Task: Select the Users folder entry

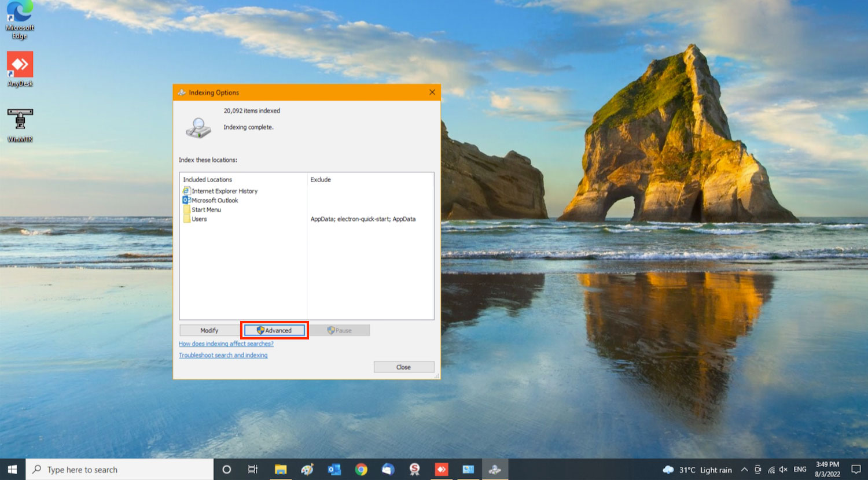Action: [x=198, y=219]
